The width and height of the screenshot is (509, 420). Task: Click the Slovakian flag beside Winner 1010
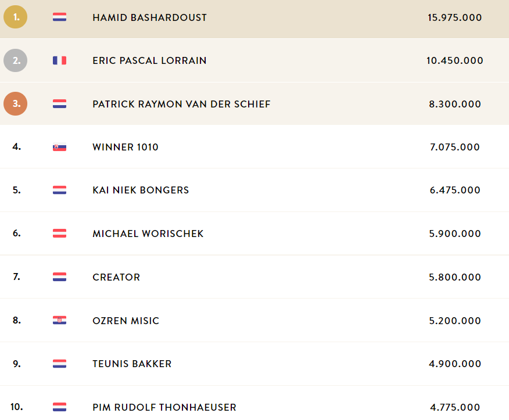59,147
